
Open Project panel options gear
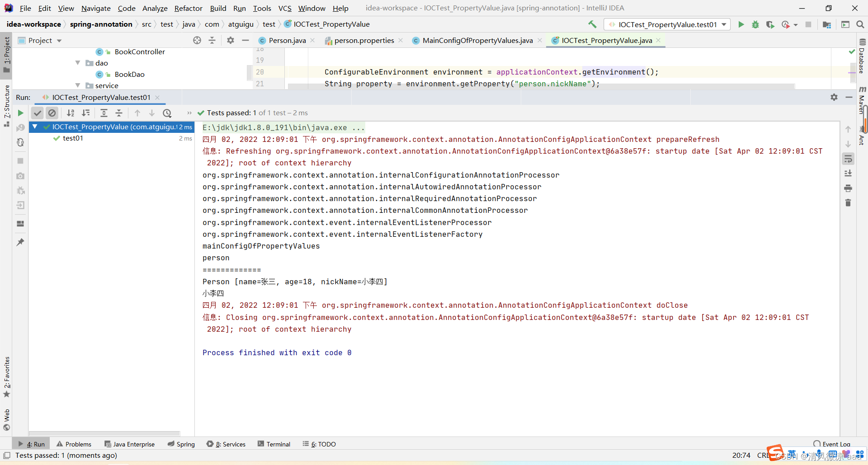coord(231,40)
